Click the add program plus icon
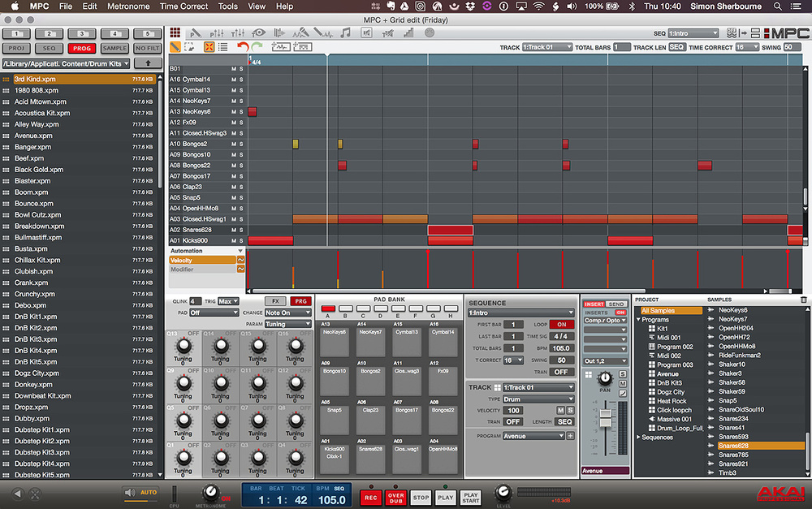812x509 pixels. pos(571,436)
